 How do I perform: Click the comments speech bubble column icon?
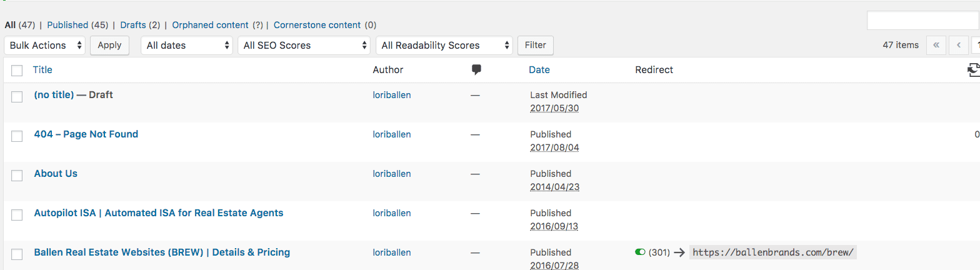click(x=477, y=69)
